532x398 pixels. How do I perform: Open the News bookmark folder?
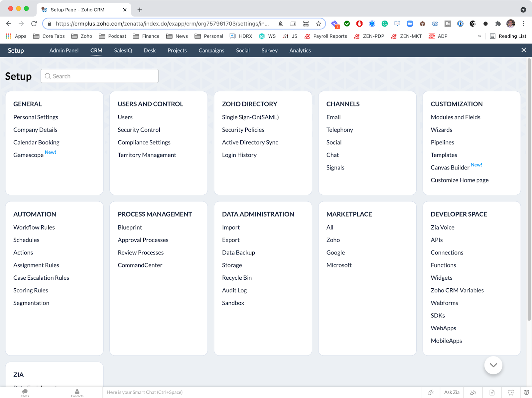coord(177,36)
